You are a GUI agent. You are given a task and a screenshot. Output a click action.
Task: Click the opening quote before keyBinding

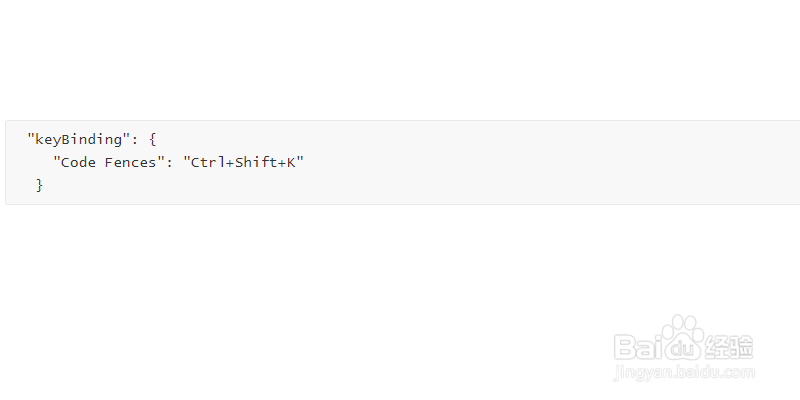[31, 136]
